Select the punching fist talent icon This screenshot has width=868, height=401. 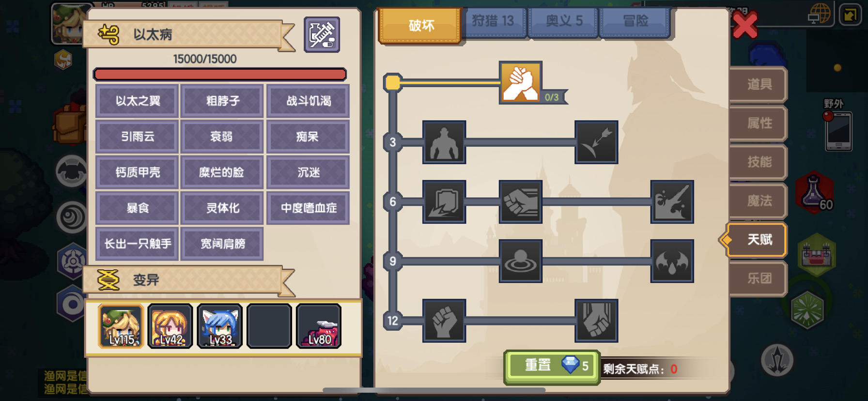[520, 201]
